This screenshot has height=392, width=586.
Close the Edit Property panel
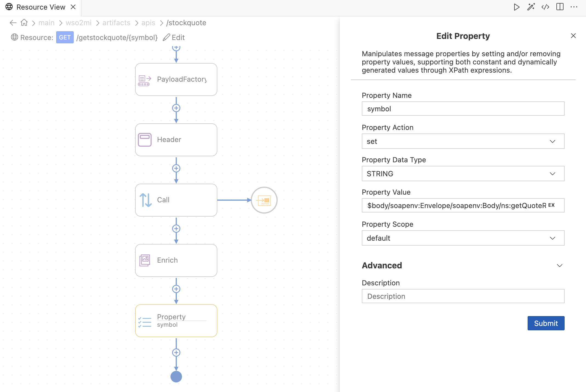click(x=573, y=36)
